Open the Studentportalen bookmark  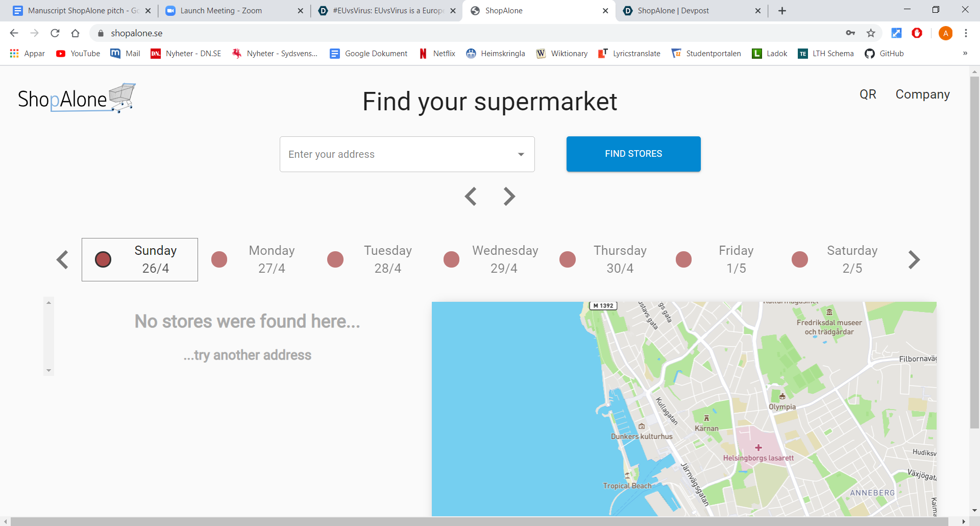706,54
